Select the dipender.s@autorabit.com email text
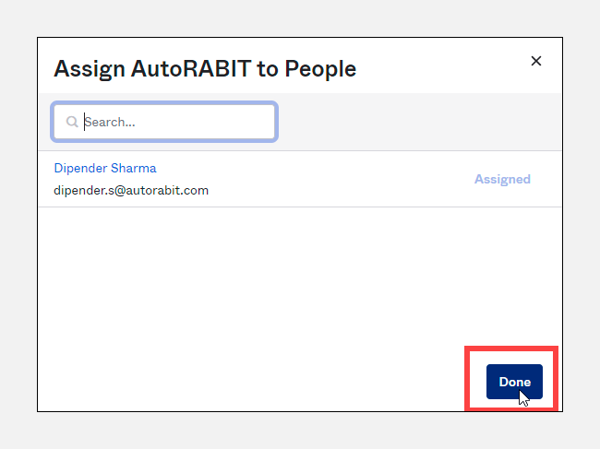600x449 pixels. point(131,190)
